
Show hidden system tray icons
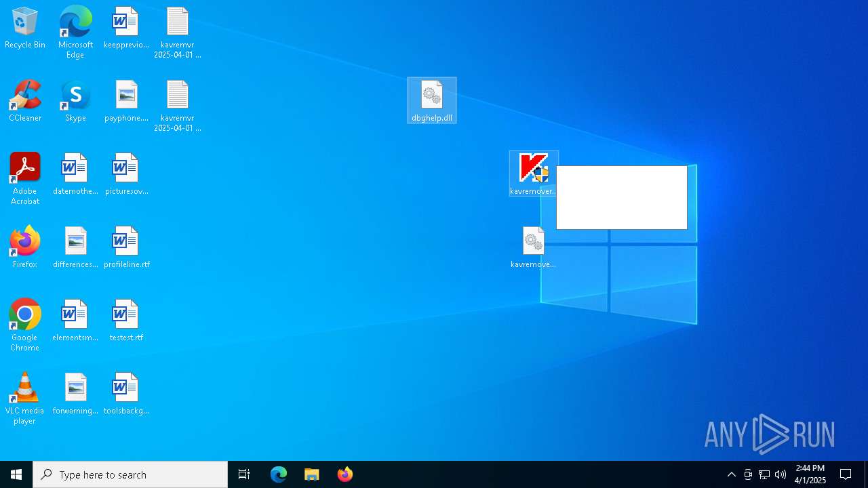pyautogui.click(x=732, y=474)
